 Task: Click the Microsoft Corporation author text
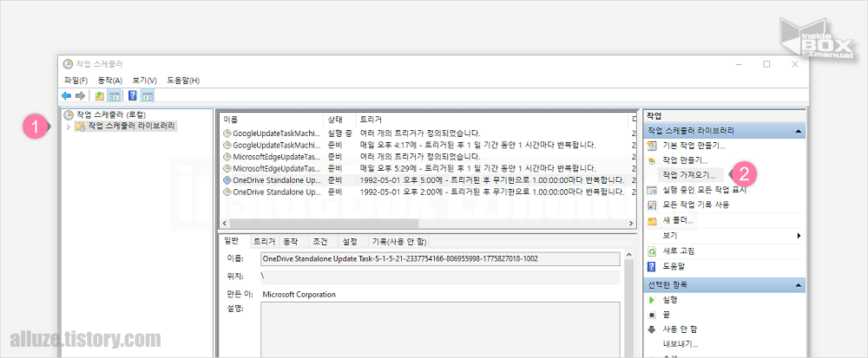299,295
